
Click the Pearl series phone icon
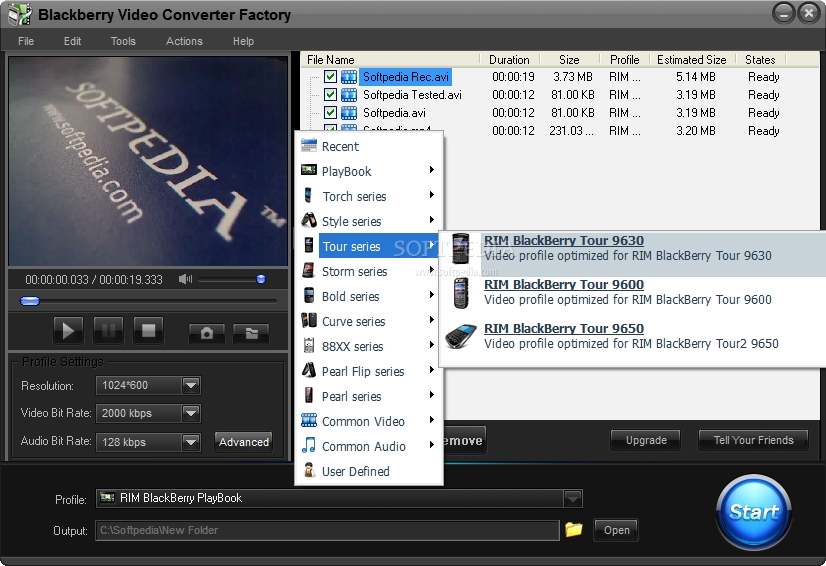pyautogui.click(x=309, y=395)
